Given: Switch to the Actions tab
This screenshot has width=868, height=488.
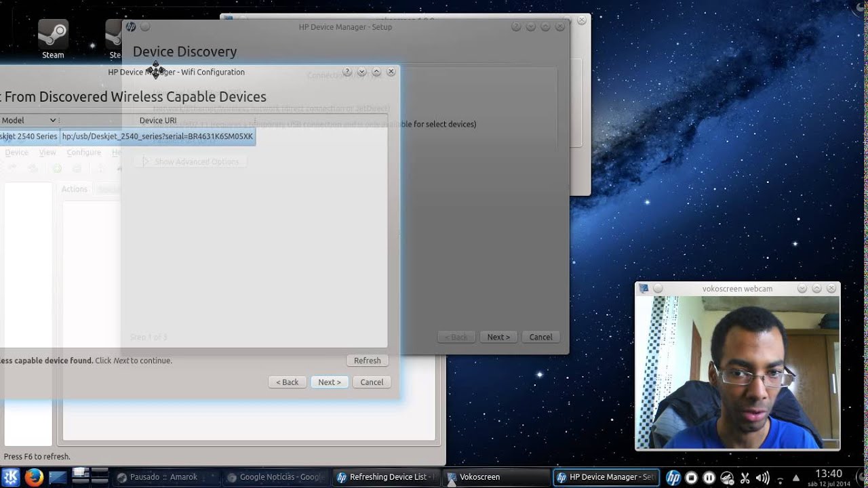Looking at the screenshot, I should (75, 189).
